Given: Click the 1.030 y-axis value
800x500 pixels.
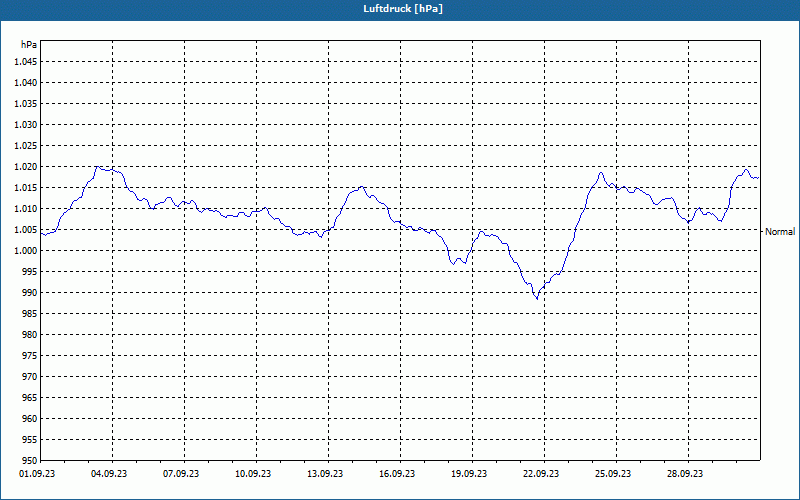Looking at the screenshot, I should [26, 124].
